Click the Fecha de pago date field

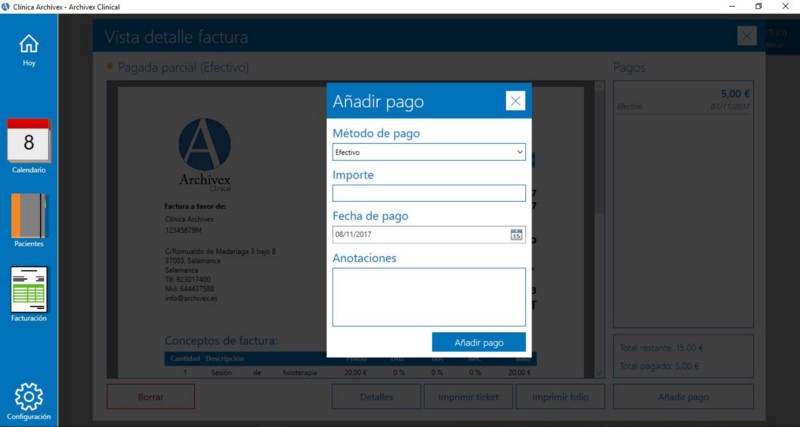(420, 235)
